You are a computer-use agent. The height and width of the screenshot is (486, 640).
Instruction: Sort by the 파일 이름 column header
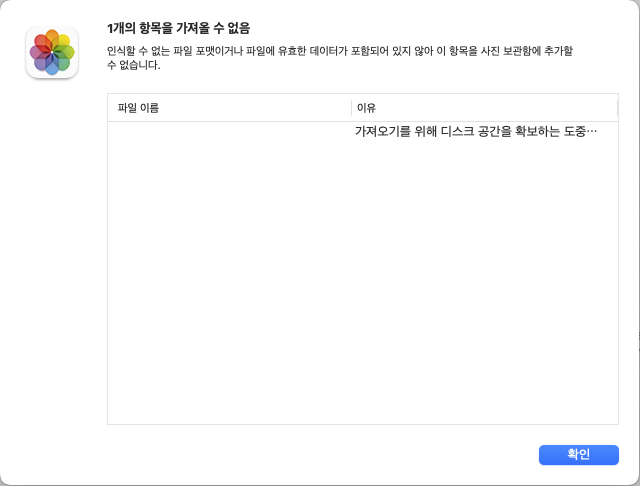138,107
